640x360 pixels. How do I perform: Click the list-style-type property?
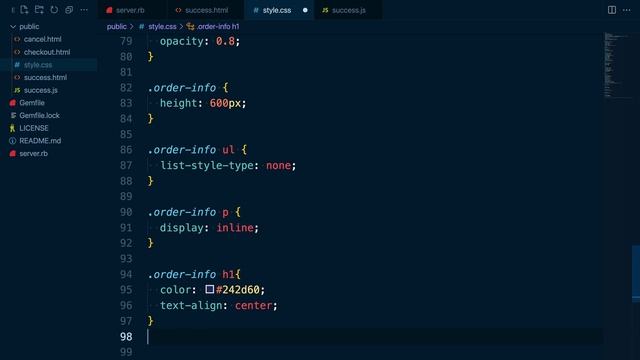point(207,165)
